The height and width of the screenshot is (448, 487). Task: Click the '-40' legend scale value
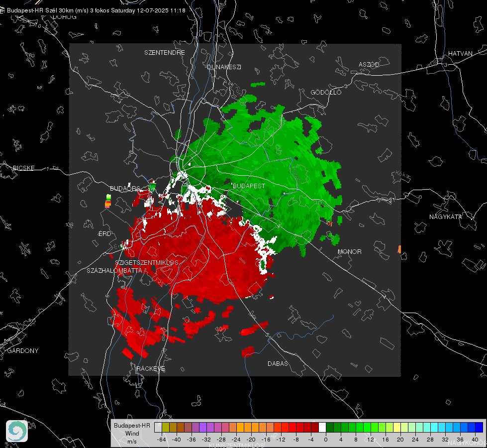click(177, 440)
